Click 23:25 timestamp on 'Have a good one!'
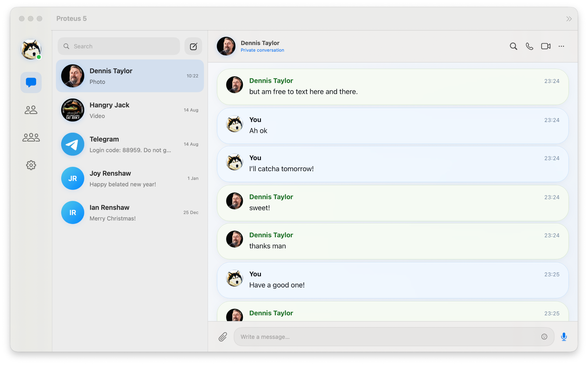This screenshot has height=365, width=588. [x=552, y=274]
